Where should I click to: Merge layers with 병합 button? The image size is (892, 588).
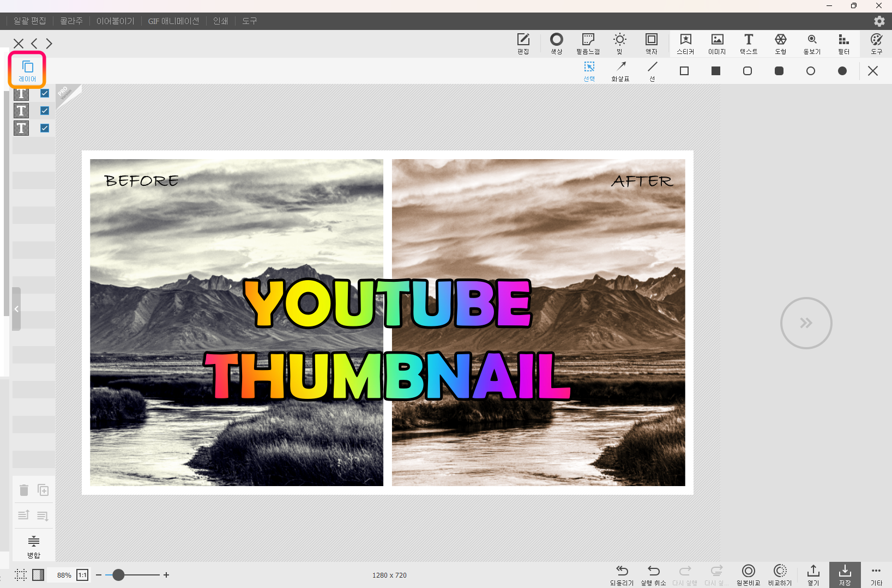click(34, 547)
